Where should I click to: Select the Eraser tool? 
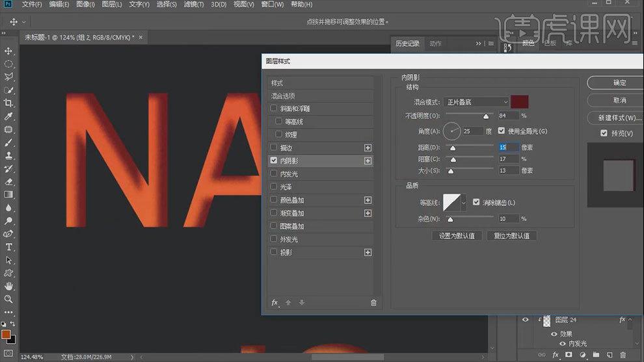8,182
